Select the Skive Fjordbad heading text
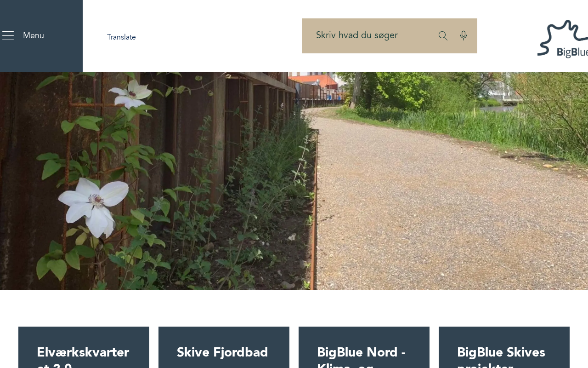This screenshot has height=368, width=588. [222, 352]
